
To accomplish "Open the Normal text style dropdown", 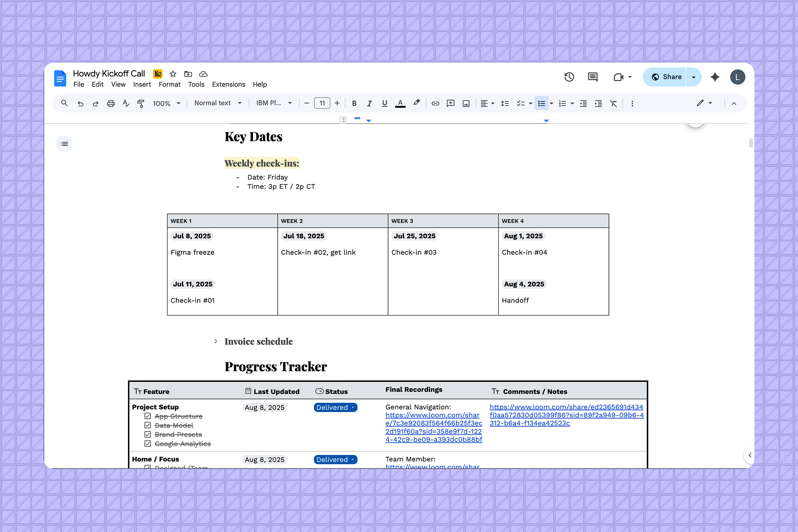I will 217,103.
